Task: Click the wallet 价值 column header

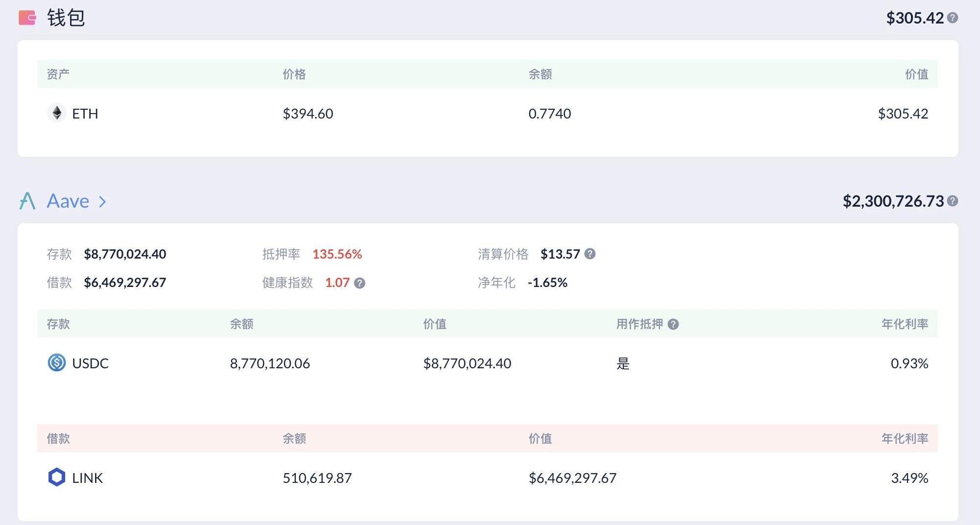Action: pos(917,74)
